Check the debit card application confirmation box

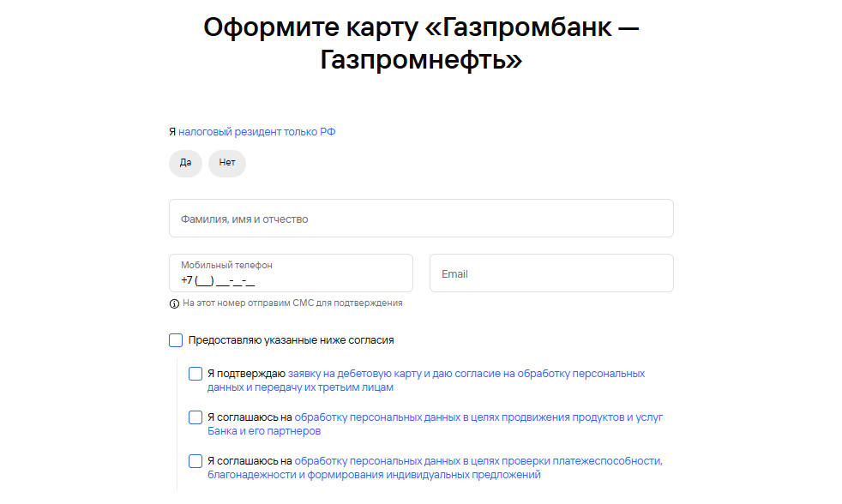point(195,374)
